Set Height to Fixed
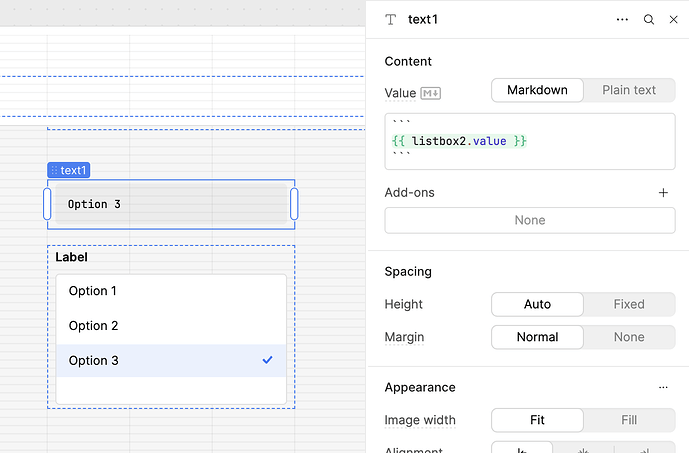Viewport: 689px width, 453px height. (629, 304)
